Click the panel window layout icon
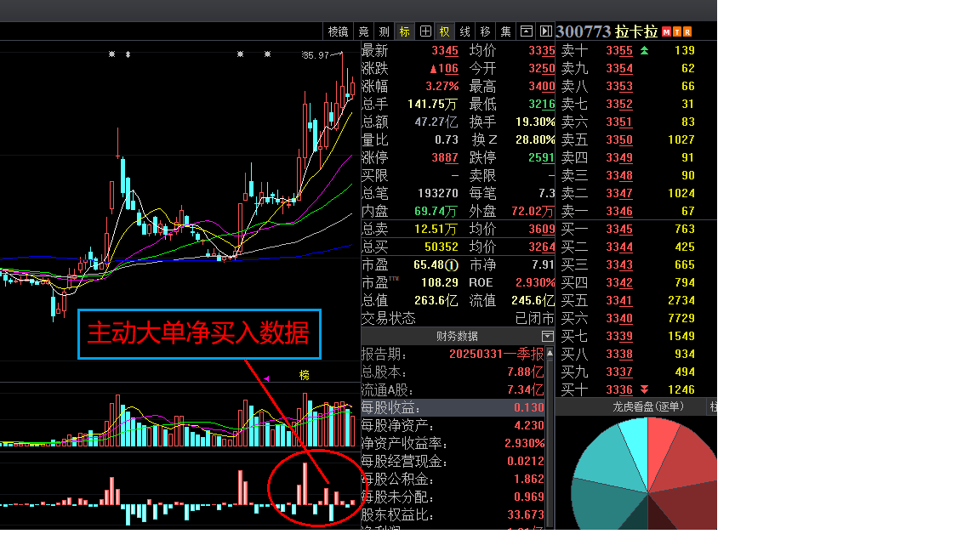This screenshot has height=551, width=980. [x=527, y=31]
